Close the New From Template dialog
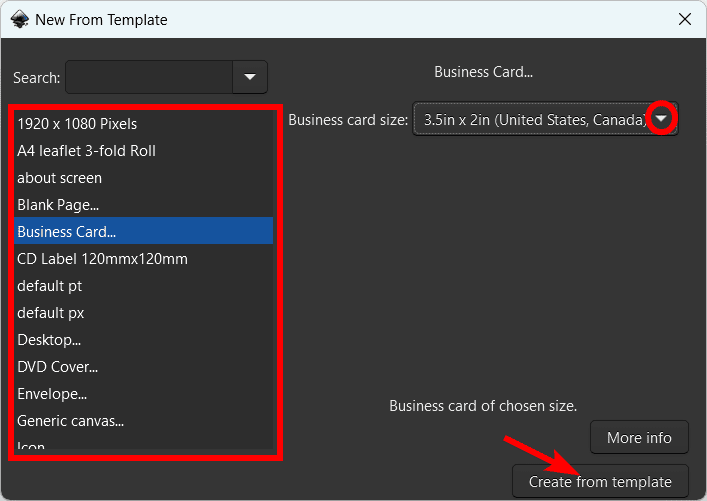Image resolution: width=707 pixels, height=501 pixels. 685,19
